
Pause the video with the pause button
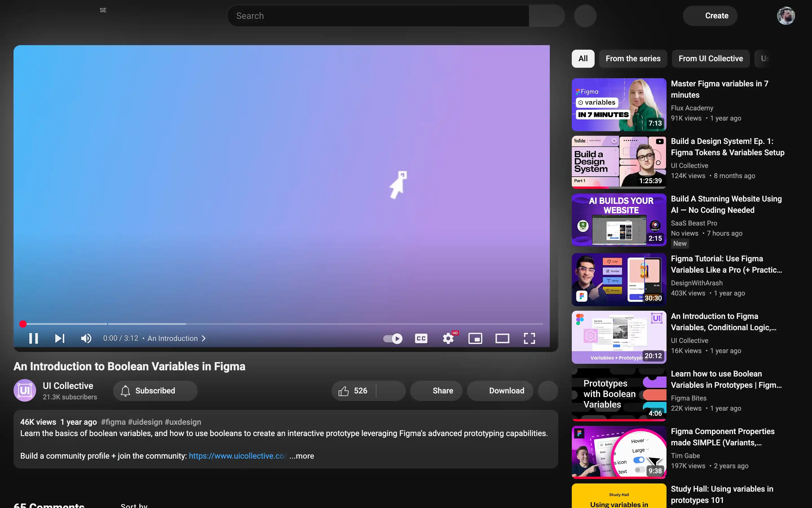[34, 338]
